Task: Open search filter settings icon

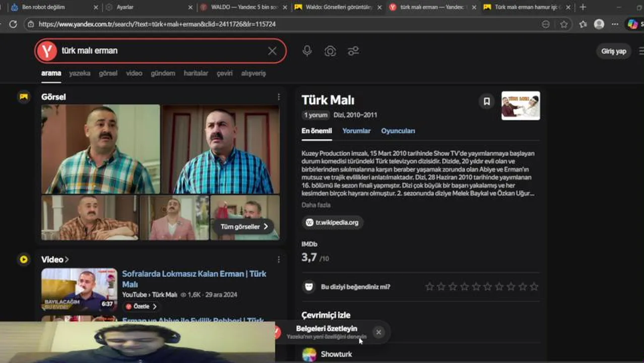Action: pyautogui.click(x=353, y=51)
